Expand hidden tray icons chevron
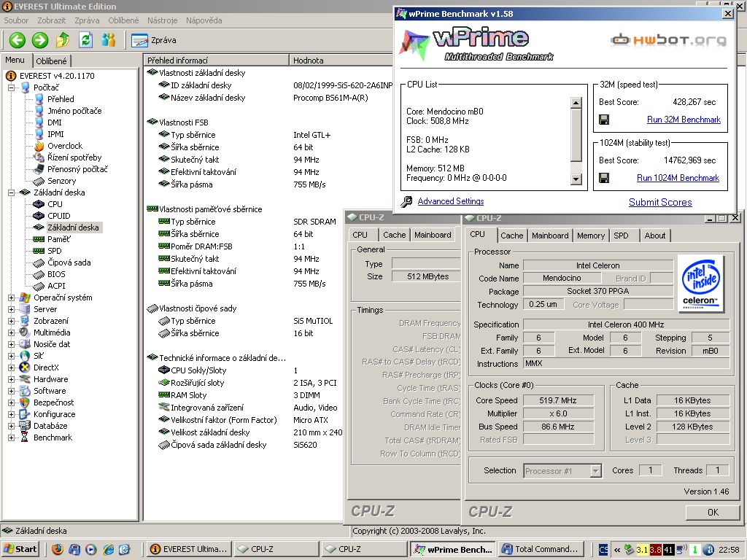Screen dimensions: 747x560 (617, 550)
